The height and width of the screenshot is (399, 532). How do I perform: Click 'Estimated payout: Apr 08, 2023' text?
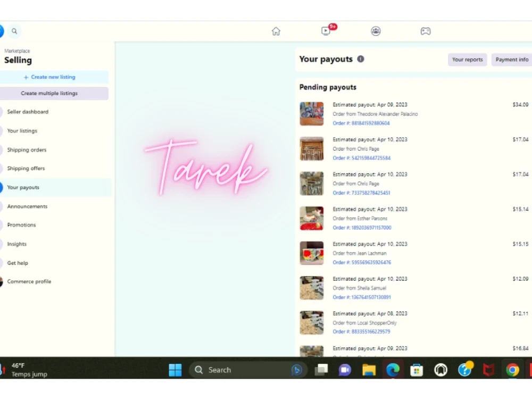(x=370, y=313)
